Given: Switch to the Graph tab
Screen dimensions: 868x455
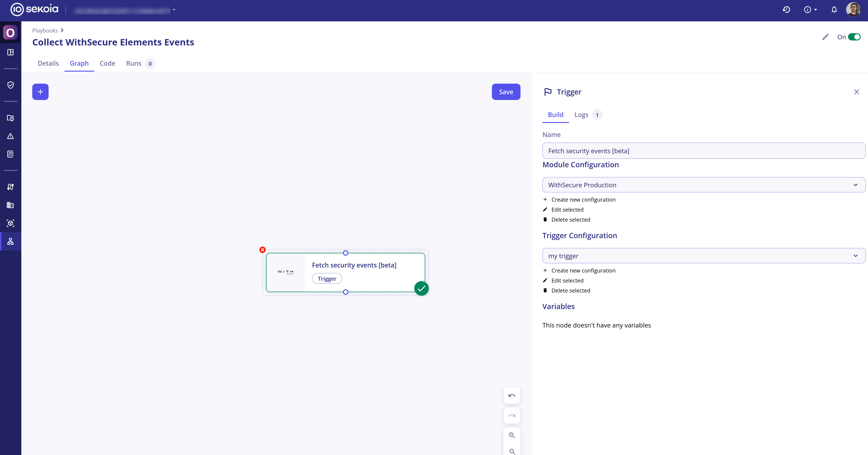Looking at the screenshot, I should (79, 63).
